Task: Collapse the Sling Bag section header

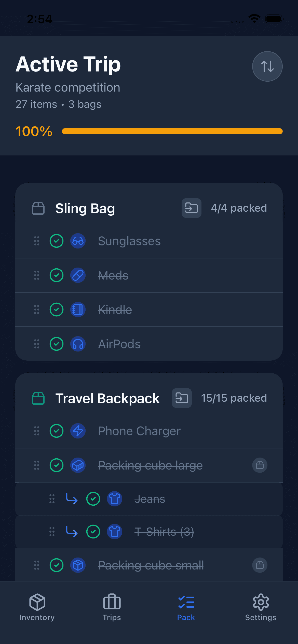Action: click(x=85, y=208)
